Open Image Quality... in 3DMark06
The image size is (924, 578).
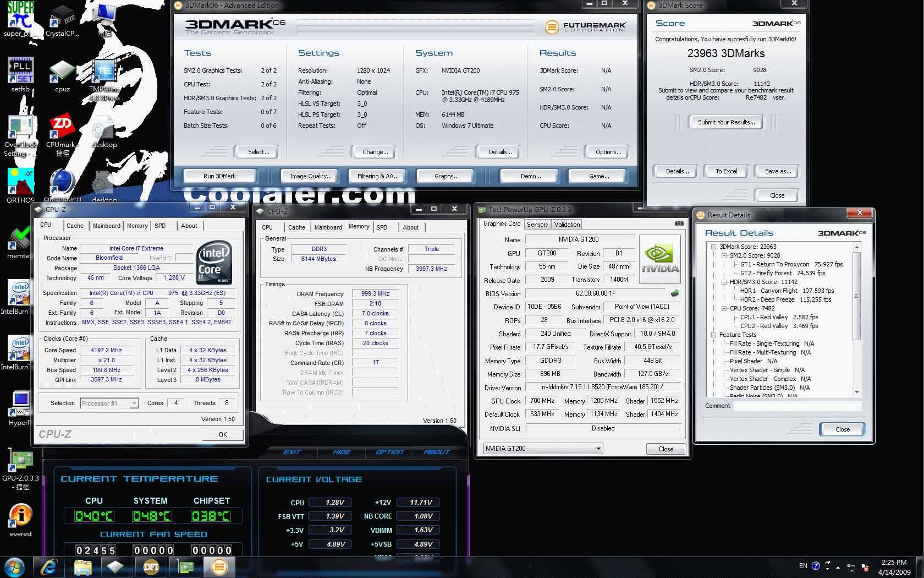coord(311,176)
